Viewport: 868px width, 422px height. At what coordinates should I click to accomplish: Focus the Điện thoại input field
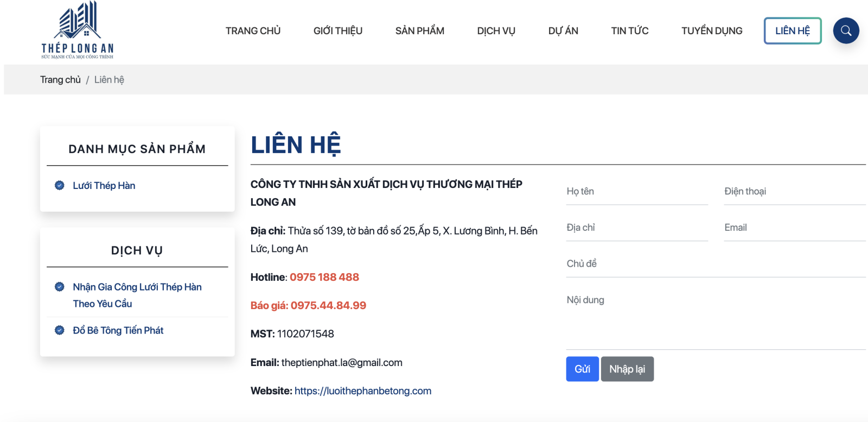point(795,192)
